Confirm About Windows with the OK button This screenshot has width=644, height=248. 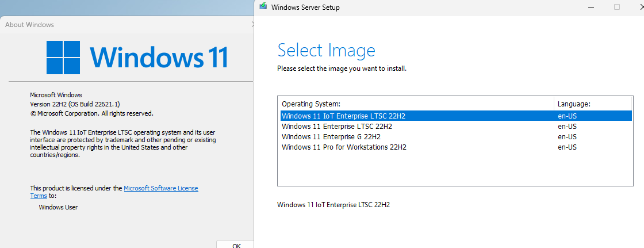click(236, 245)
